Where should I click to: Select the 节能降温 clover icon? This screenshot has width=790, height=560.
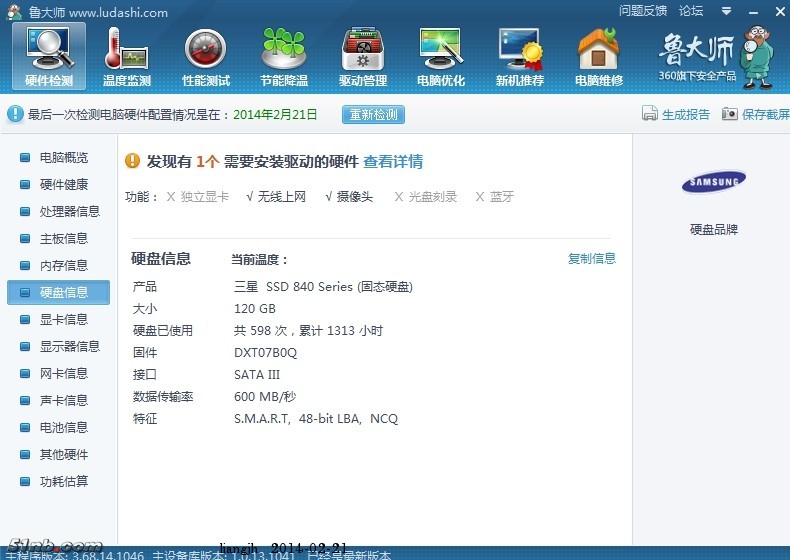tap(283, 55)
